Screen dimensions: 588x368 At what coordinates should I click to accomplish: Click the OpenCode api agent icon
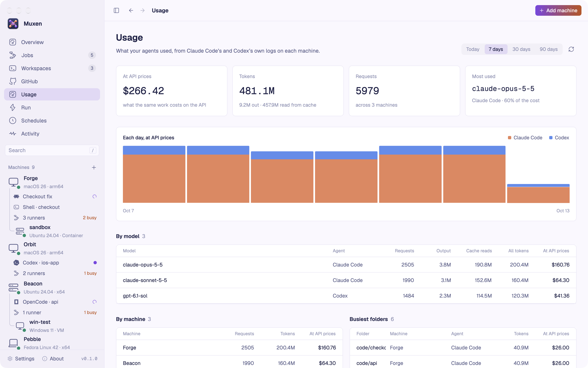(16, 302)
